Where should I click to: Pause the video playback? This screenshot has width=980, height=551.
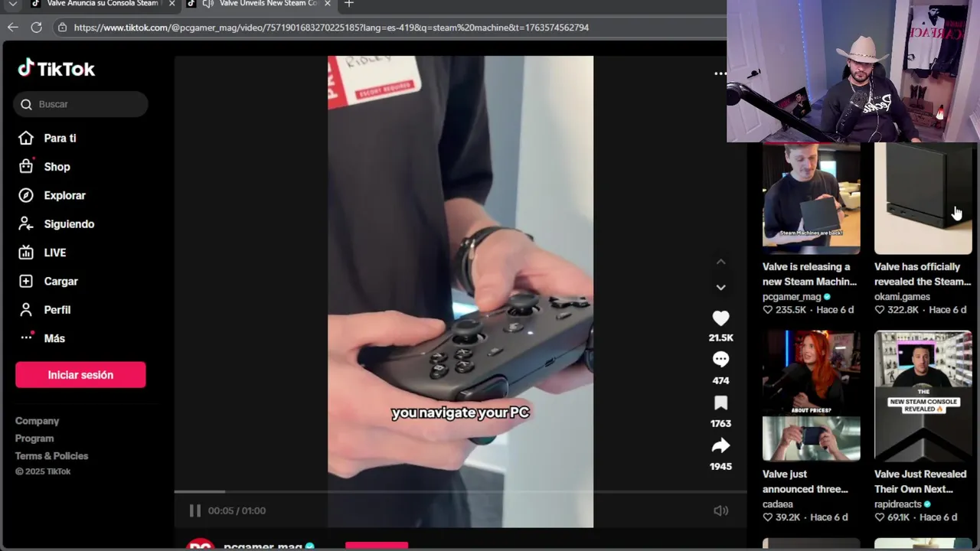click(194, 510)
